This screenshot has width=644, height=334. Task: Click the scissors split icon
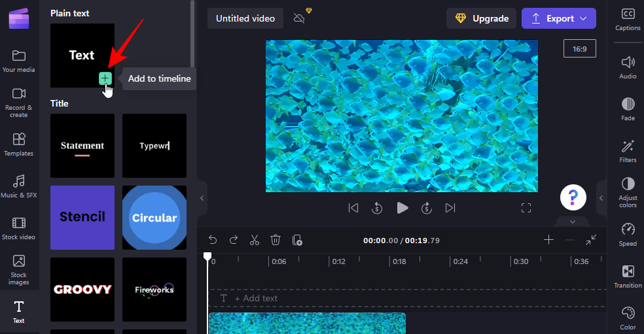pyautogui.click(x=255, y=240)
